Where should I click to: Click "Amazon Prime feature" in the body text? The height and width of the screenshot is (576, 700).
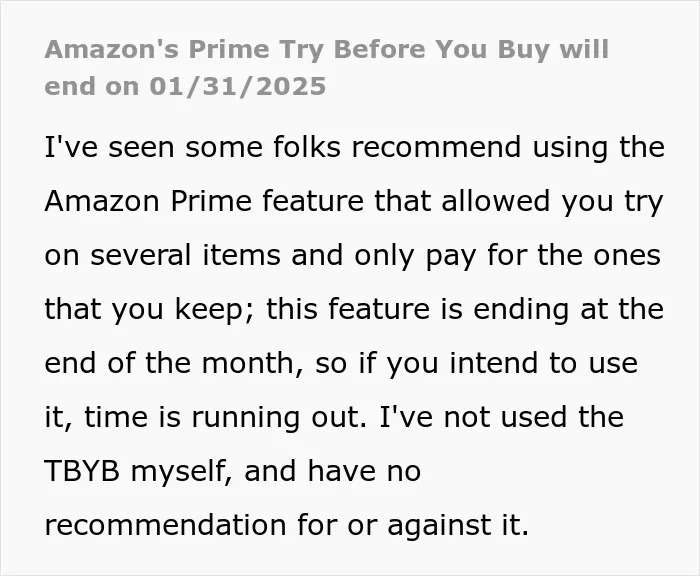[x=204, y=201]
